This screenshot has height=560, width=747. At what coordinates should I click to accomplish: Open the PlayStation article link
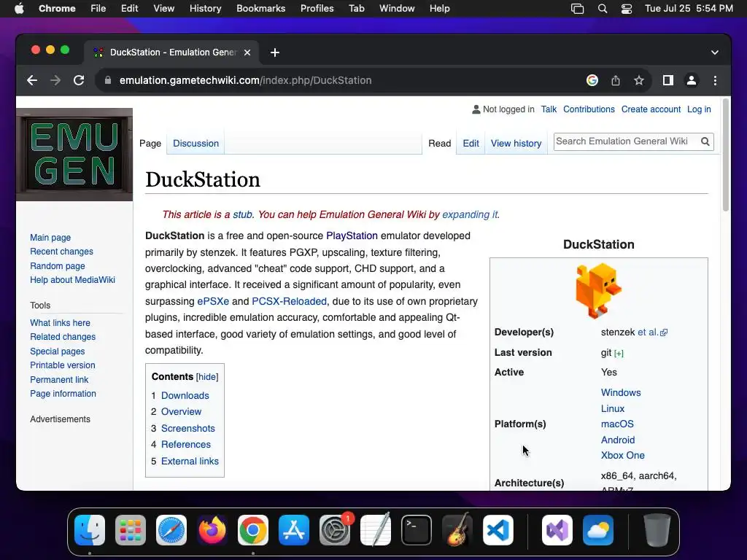pyautogui.click(x=352, y=236)
